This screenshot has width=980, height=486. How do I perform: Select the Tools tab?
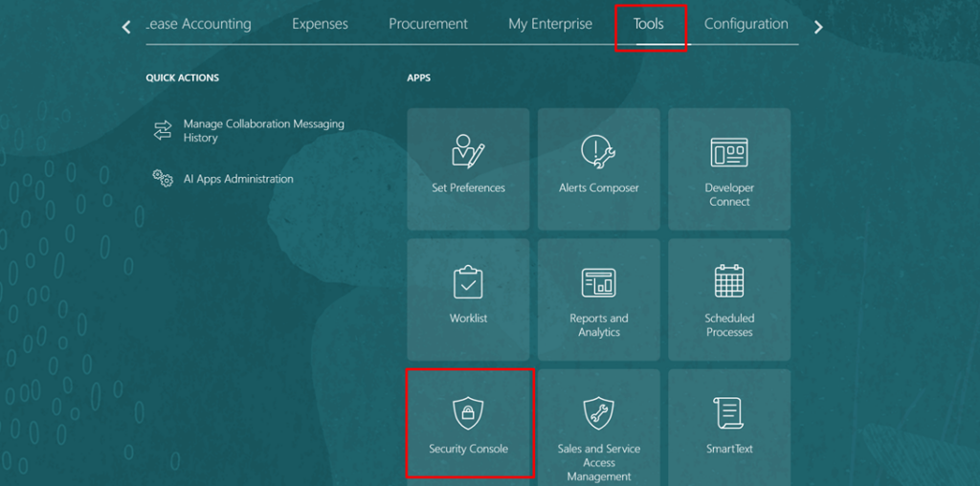pos(648,24)
